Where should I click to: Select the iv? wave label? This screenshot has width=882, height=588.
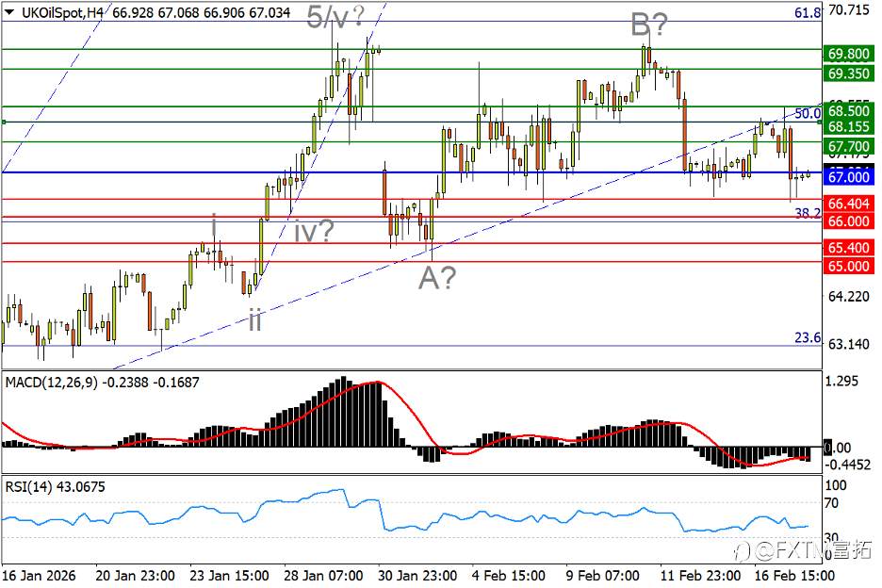tap(314, 230)
